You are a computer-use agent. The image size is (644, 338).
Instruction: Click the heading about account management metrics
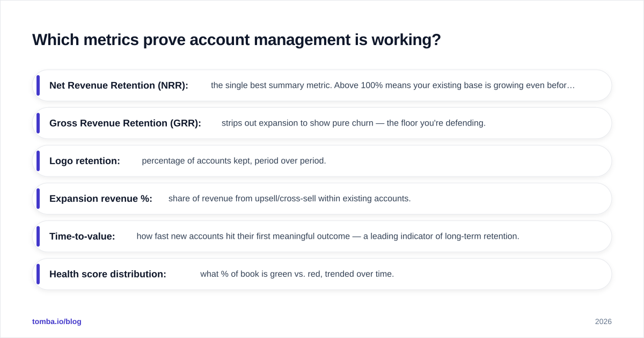pos(237,40)
